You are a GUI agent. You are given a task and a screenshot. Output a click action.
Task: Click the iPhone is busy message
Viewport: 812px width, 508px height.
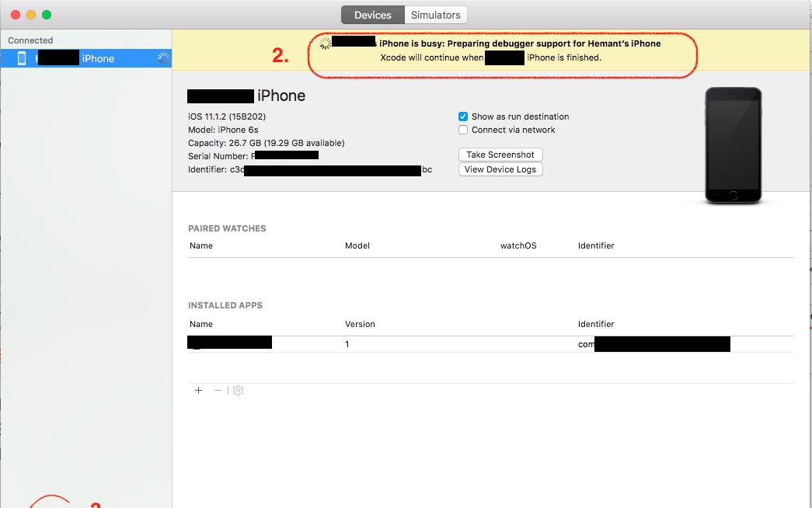(x=519, y=43)
